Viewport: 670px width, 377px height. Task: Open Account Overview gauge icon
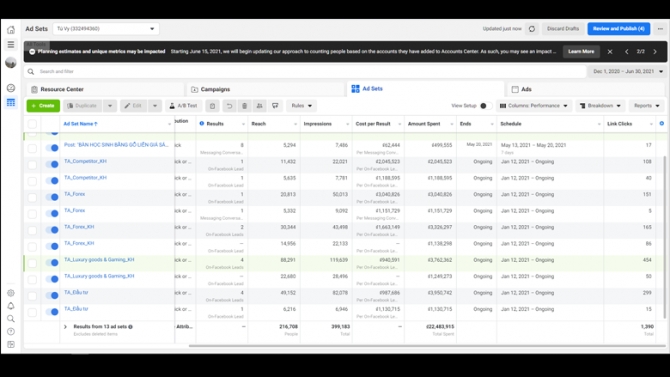coord(11,88)
